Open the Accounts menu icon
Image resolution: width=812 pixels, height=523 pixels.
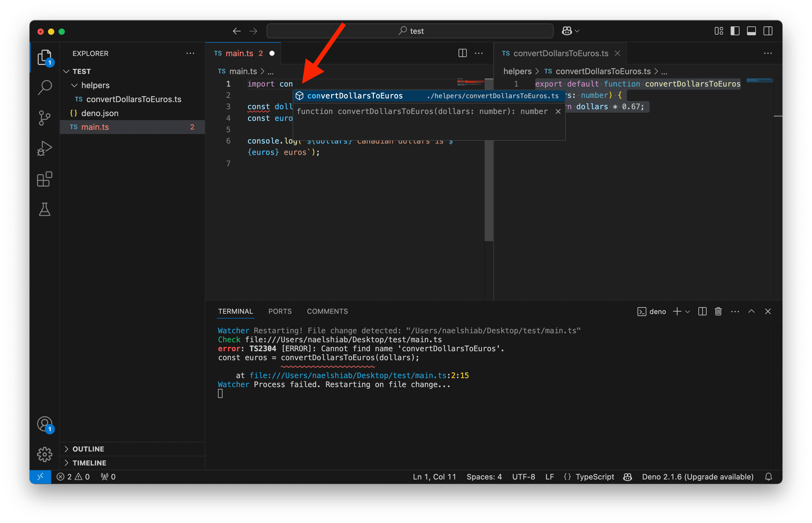[45, 424]
